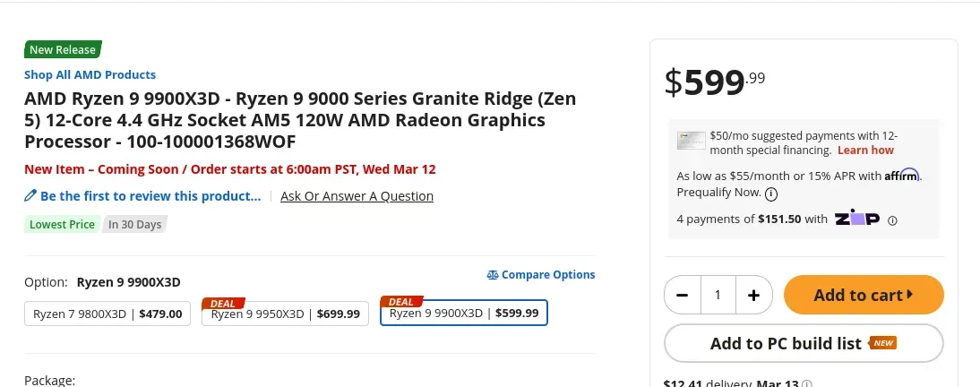Select the Ryzen 9 9900X3D option
The image size is (980, 387).
coord(464,313)
